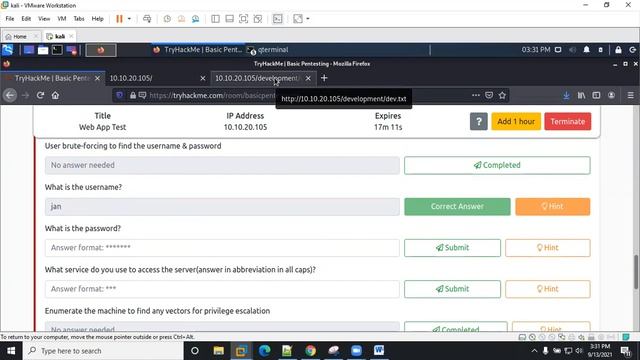
Task: Open VMware Tabs menu
Action: pyautogui.click(x=79, y=19)
